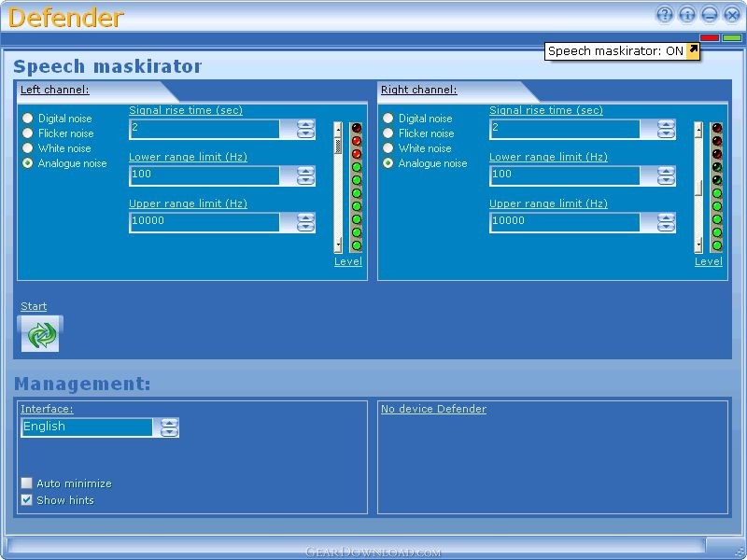Click the Speech maskirator heading

coord(107,66)
